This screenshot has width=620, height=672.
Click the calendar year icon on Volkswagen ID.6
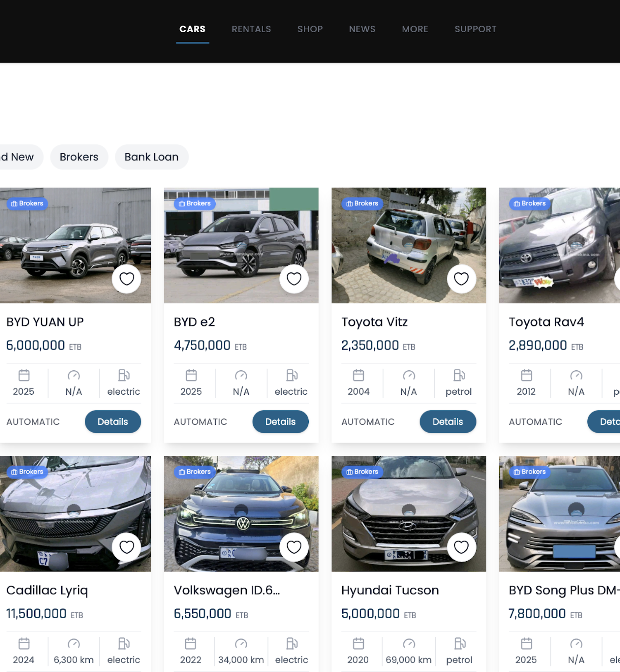(x=190, y=643)
